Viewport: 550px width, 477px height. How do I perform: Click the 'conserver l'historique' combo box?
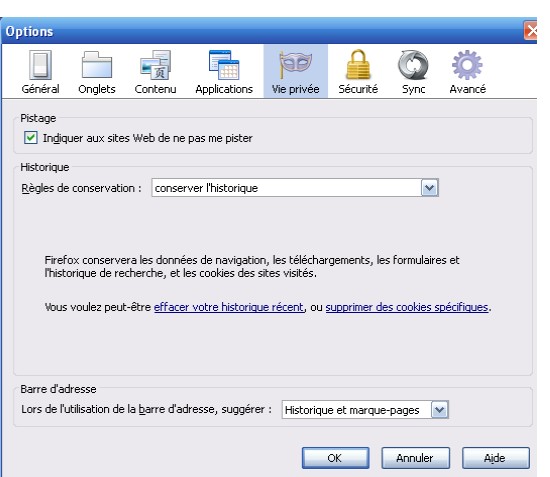click(295, 188)
